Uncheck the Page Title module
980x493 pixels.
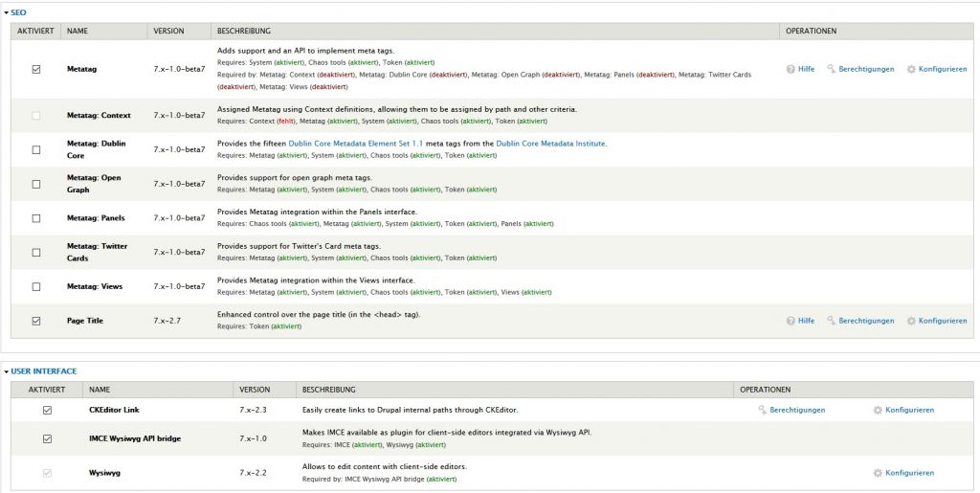tap(36, 321)
